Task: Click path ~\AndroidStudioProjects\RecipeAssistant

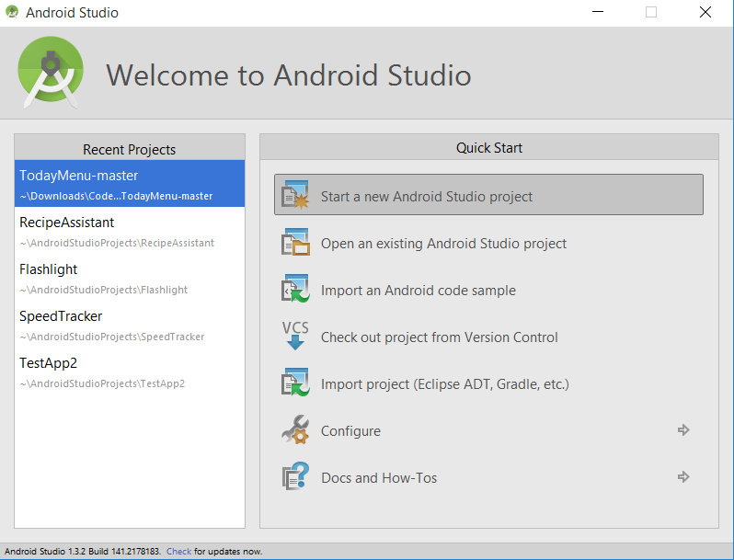Action: click(117, 243)
